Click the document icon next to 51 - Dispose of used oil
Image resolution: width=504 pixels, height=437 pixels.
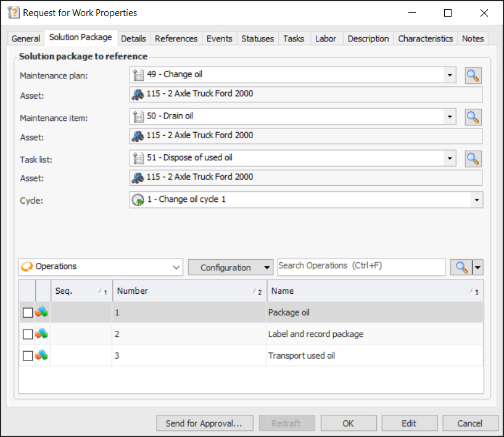tap(139, 158)
